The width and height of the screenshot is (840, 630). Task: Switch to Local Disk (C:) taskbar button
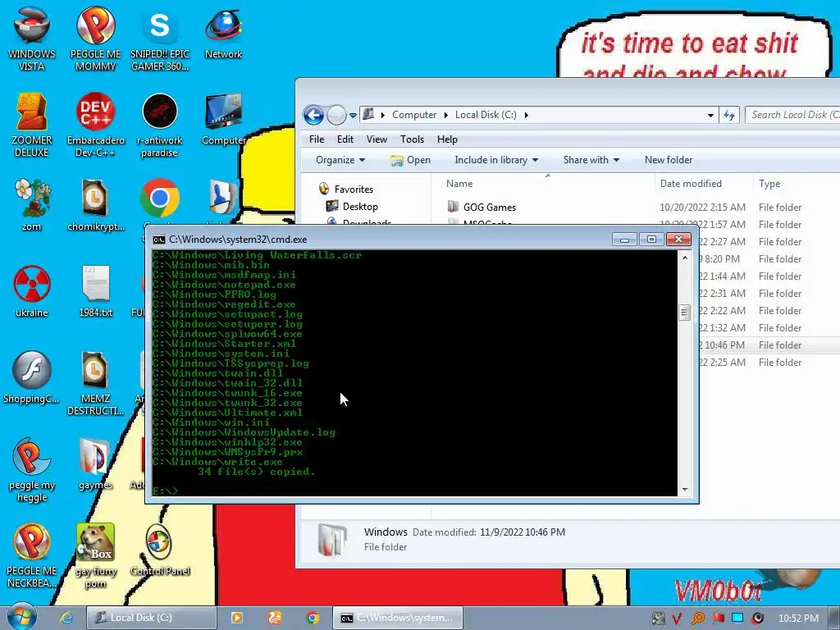click(152, 618)
